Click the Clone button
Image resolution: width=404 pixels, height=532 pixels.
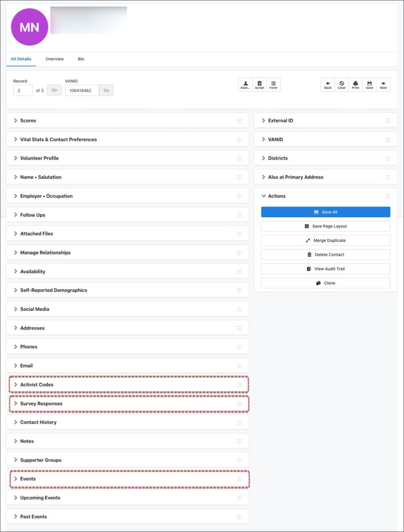point(325,283)
